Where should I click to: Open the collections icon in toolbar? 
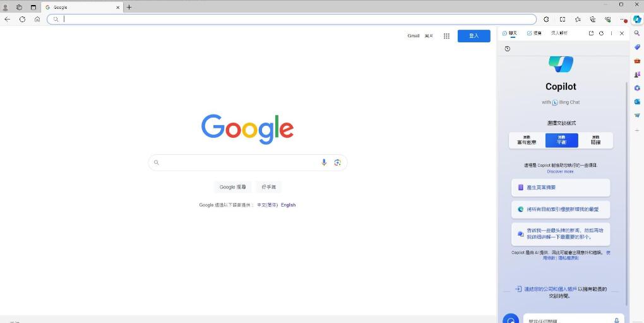pyautogui.click(x=593, y=20)
